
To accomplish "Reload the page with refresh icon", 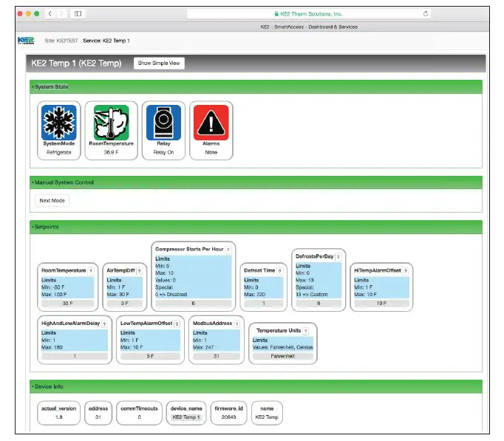I will click(x=426, y=13).
